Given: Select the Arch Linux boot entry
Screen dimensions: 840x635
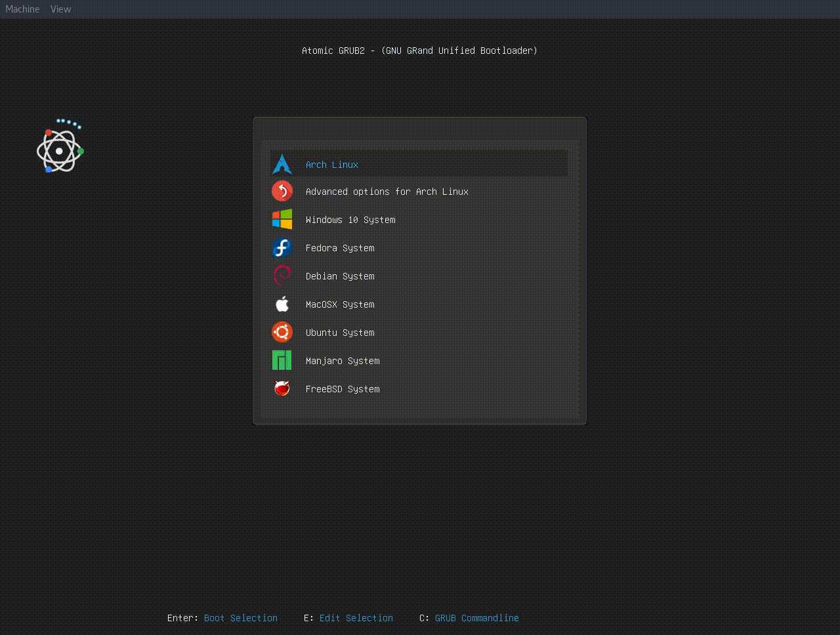Looking at the screenshot, I should tap(419, 163).
